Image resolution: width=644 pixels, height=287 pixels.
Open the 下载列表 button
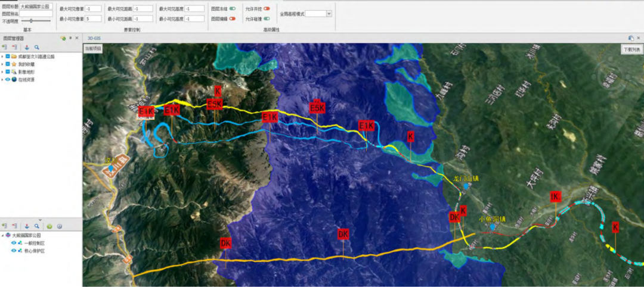pyautogui.click(x=631, y=49)
